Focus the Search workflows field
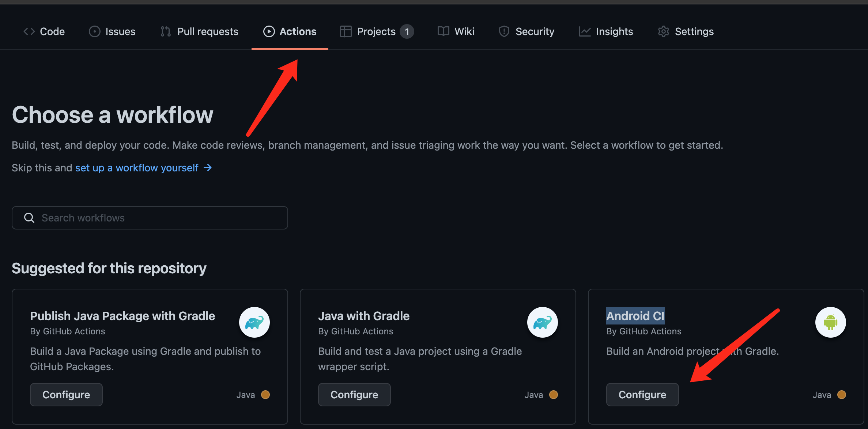 click(x=150, y=218)
